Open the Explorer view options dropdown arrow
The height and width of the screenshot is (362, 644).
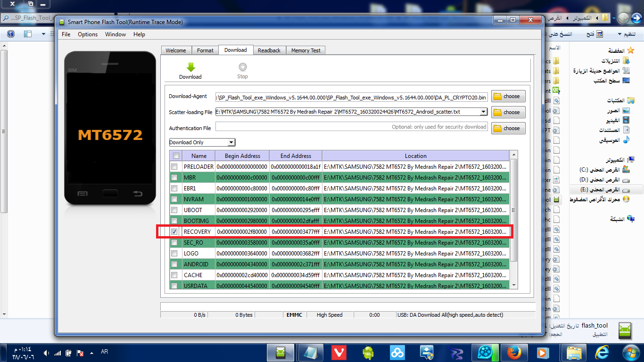(x=43, y=34)
